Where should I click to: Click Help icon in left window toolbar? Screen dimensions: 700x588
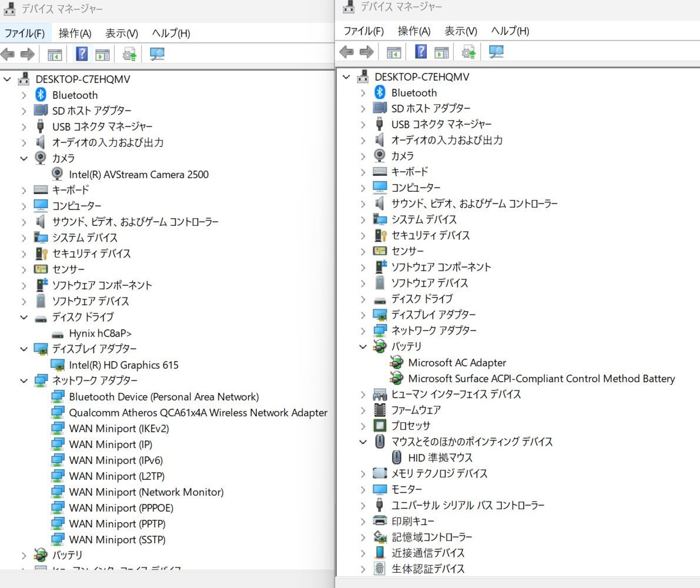click(82, 54)
